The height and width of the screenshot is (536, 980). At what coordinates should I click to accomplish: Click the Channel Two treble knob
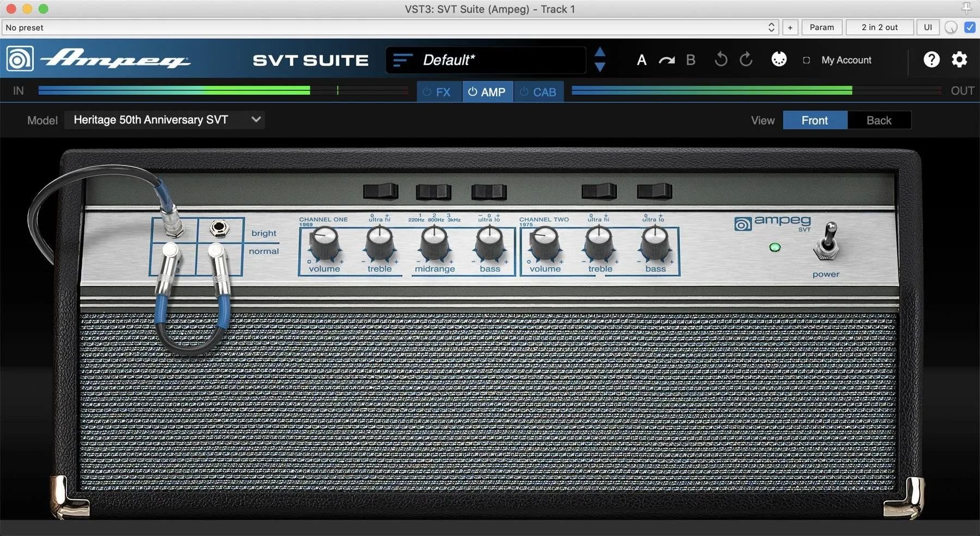click(x=599, y=243)
